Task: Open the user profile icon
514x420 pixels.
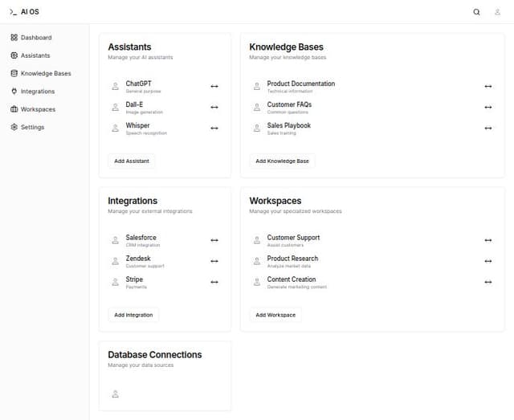Action: click(497, 12)
